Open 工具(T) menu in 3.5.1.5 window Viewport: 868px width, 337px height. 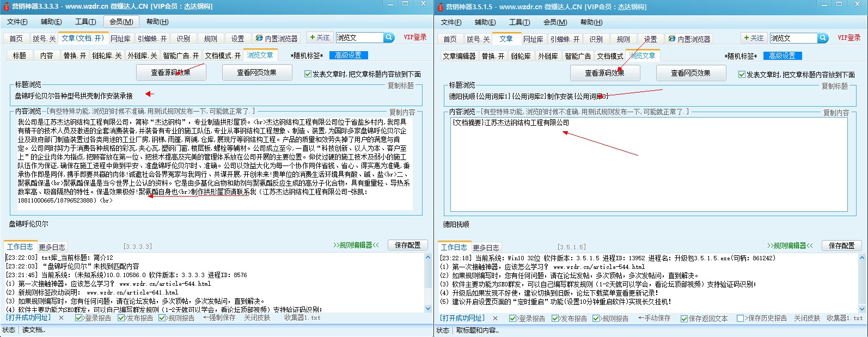[519, 22]
